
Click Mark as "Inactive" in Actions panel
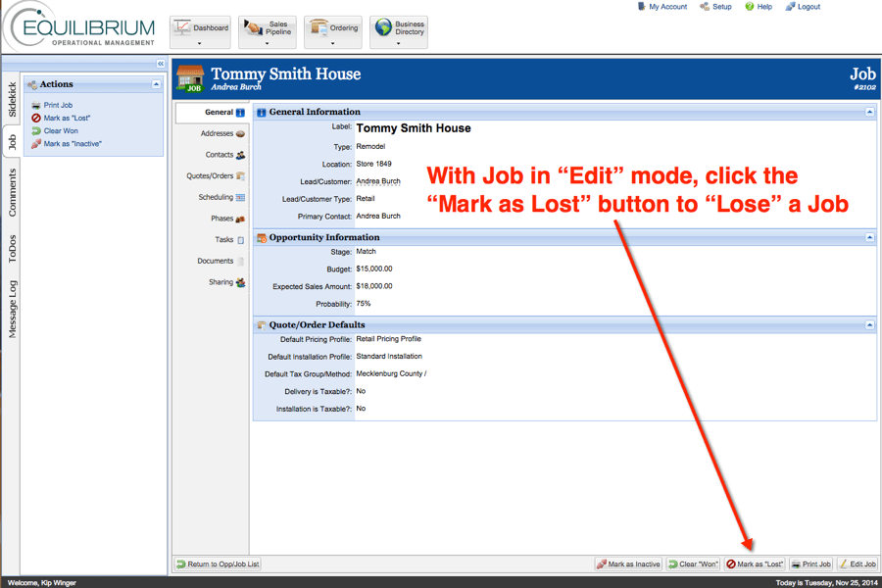tap(73, 144)
